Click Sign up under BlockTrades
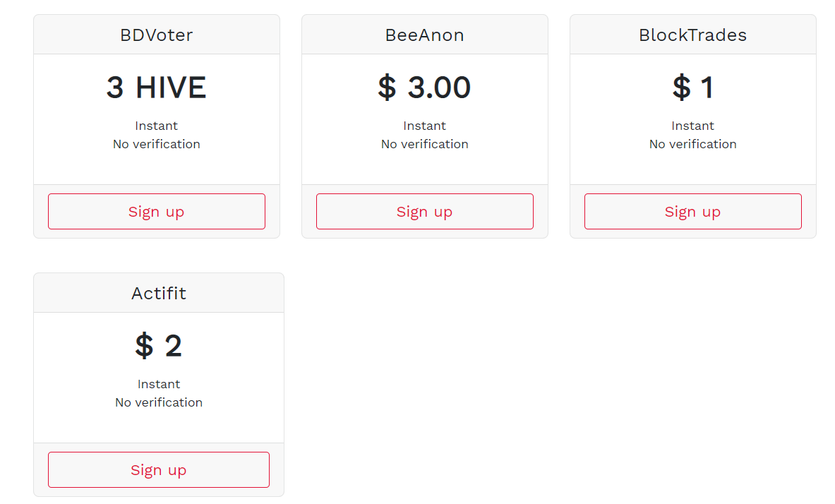 click(x=693, y=212)
